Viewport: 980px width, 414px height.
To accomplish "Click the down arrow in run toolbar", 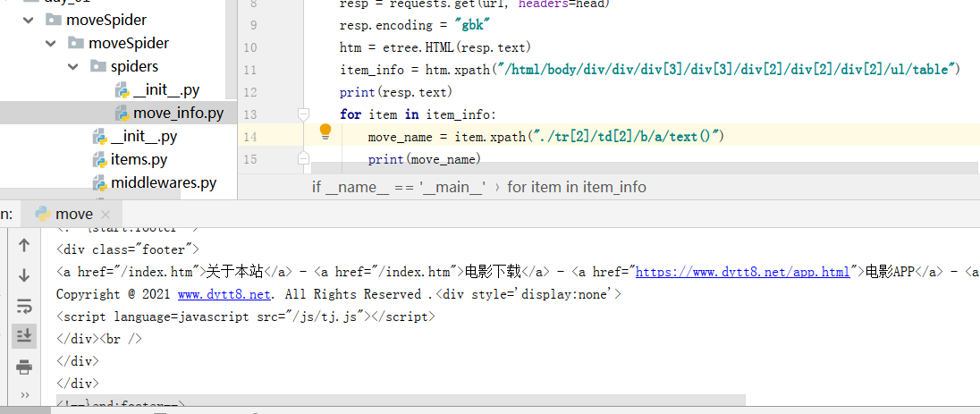I will click(24, 275).
